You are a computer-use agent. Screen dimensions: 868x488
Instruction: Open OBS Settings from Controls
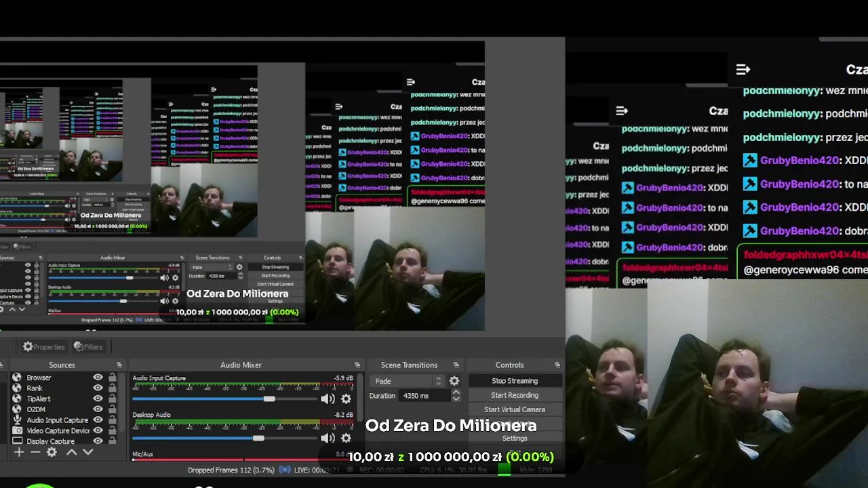click(515, 439)
